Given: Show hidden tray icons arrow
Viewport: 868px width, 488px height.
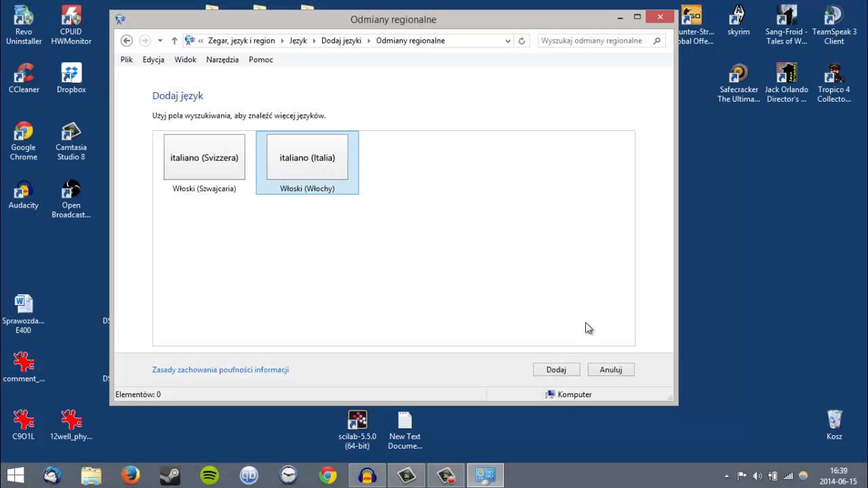Looking at the screenshot, I should (x=726, y=476).
